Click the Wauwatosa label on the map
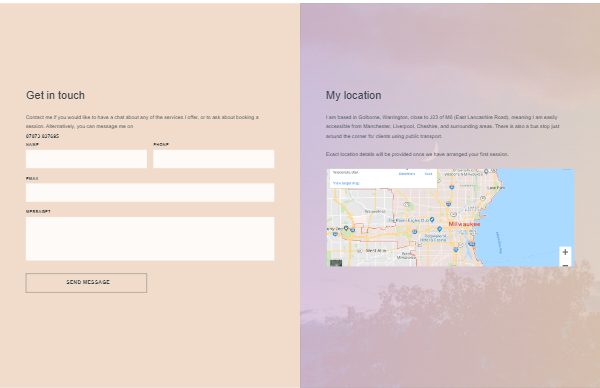600x388 pixels. click(x=375, y=211)
